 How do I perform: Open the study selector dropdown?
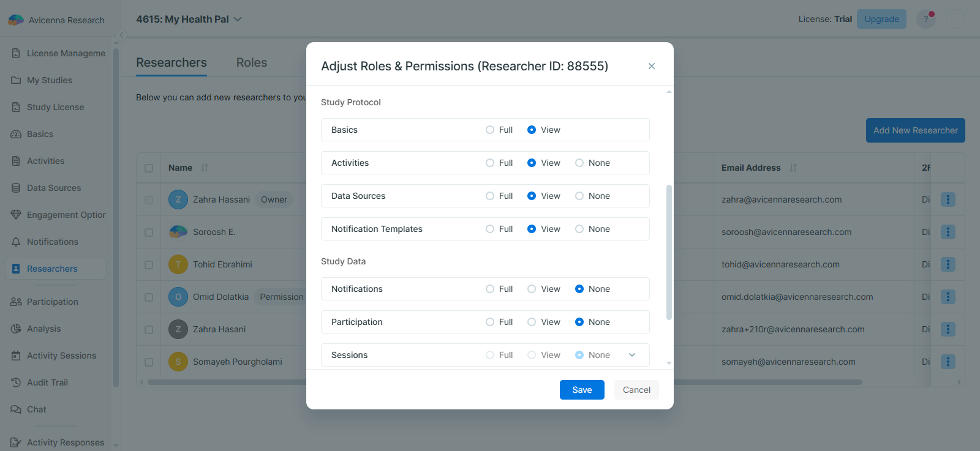point(238,20)
